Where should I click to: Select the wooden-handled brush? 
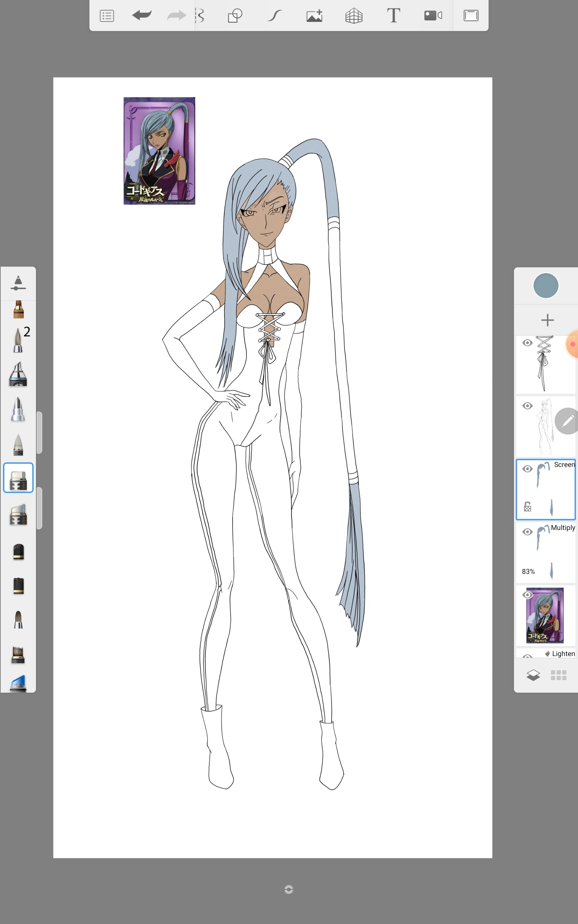tap(18, 309)
